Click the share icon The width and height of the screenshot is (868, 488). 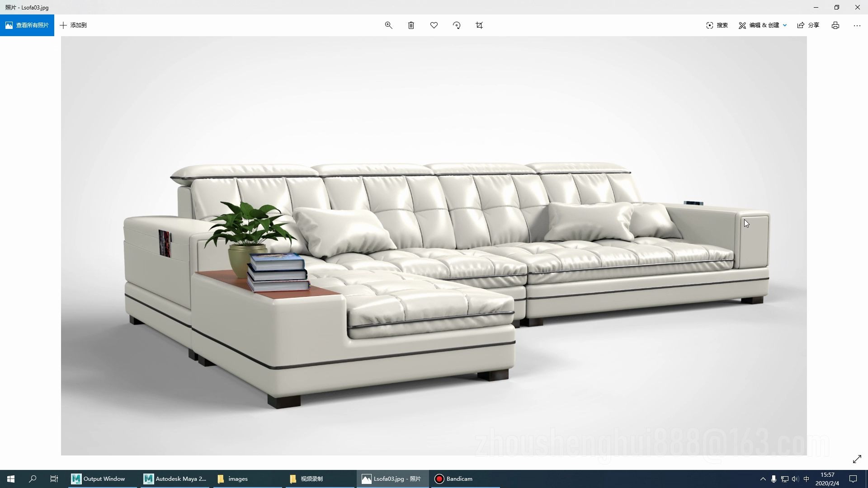[x=801, y=25]
